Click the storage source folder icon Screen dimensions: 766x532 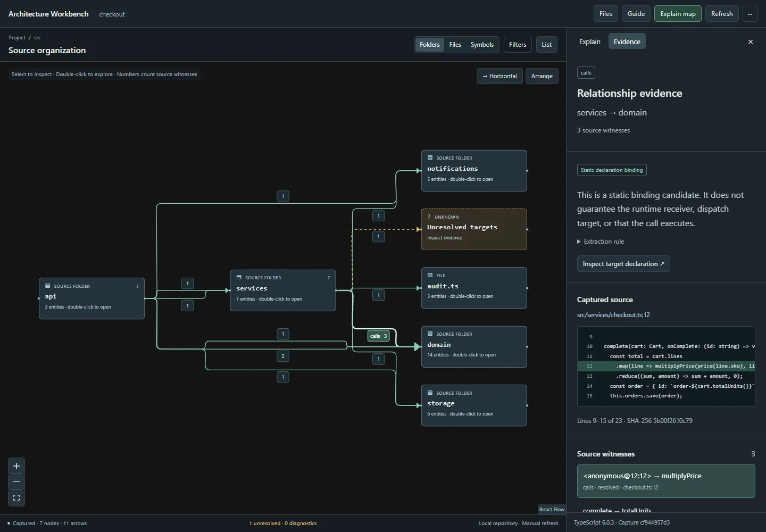point(430,393)
